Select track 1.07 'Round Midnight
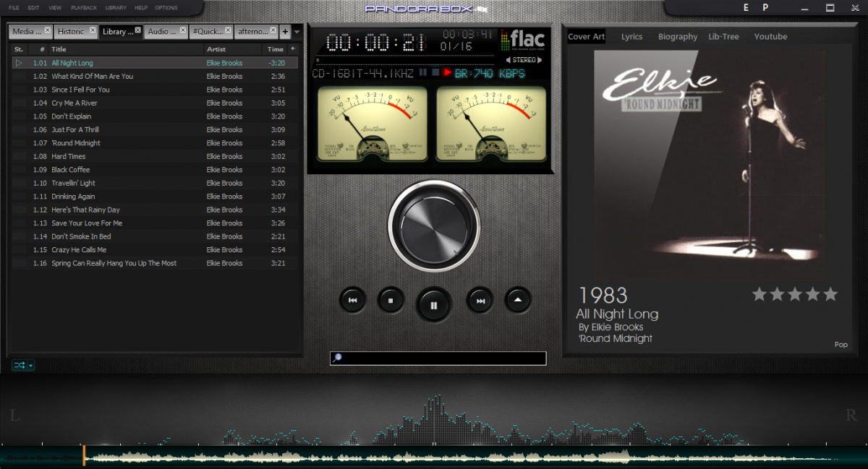This screenshot has height=469, width=868. [156, 143]
